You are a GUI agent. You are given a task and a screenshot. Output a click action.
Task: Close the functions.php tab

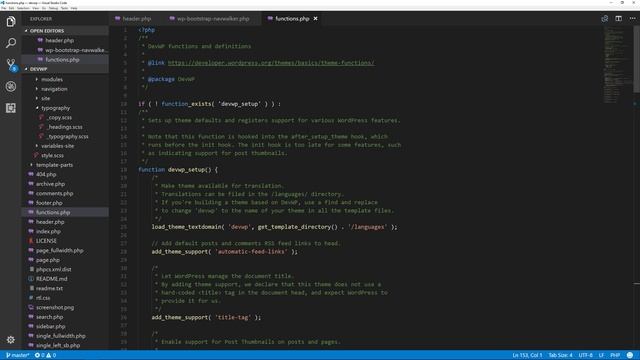coord(316,19)
